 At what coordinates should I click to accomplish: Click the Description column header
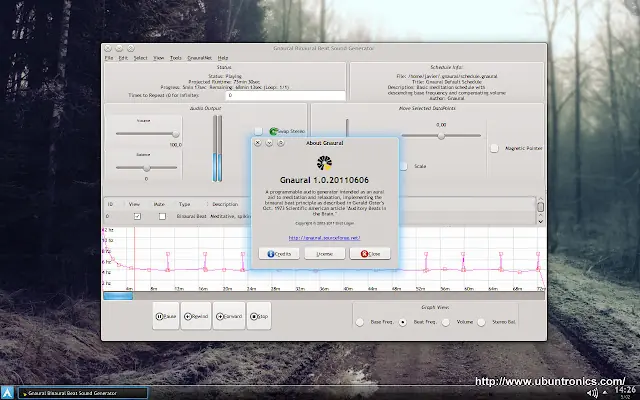point(225,204)
